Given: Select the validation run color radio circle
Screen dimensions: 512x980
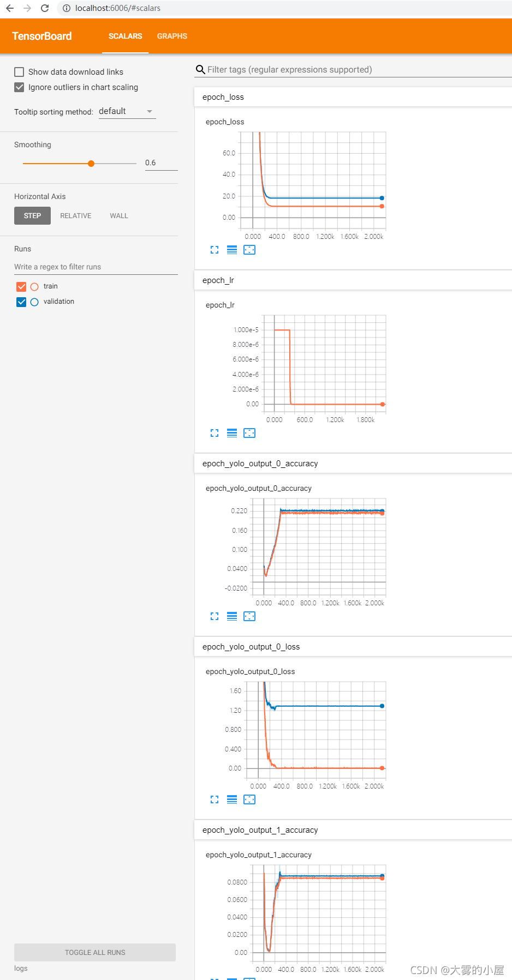Looking at the screenshot, I should 34,302.
